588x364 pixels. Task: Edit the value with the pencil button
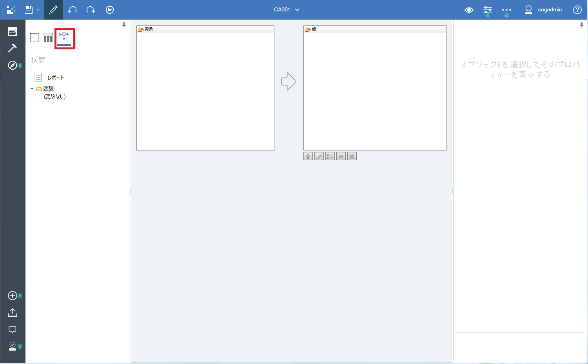[x=319, y=156]
